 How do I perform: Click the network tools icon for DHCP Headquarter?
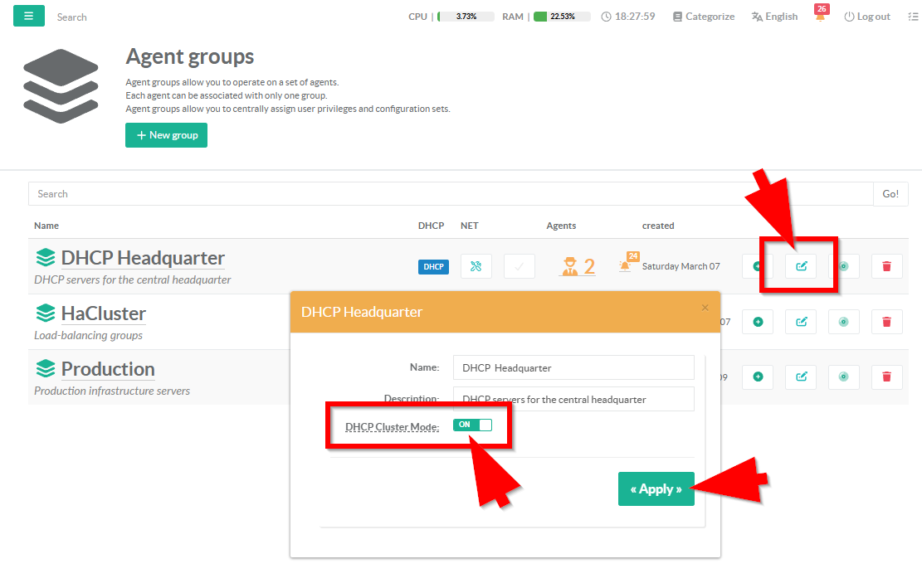(x=476, y=266)
